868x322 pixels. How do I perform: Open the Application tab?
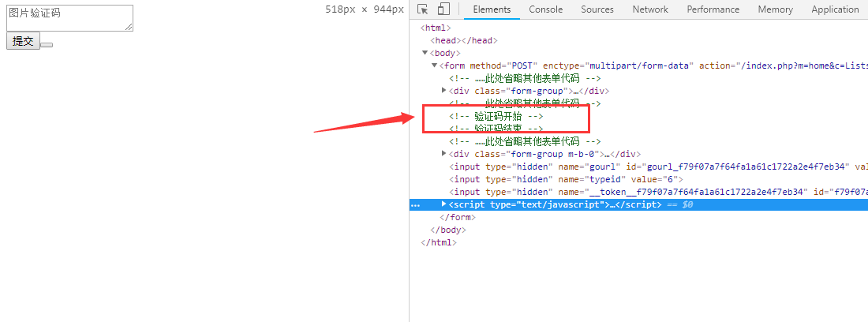pos(835,9)
